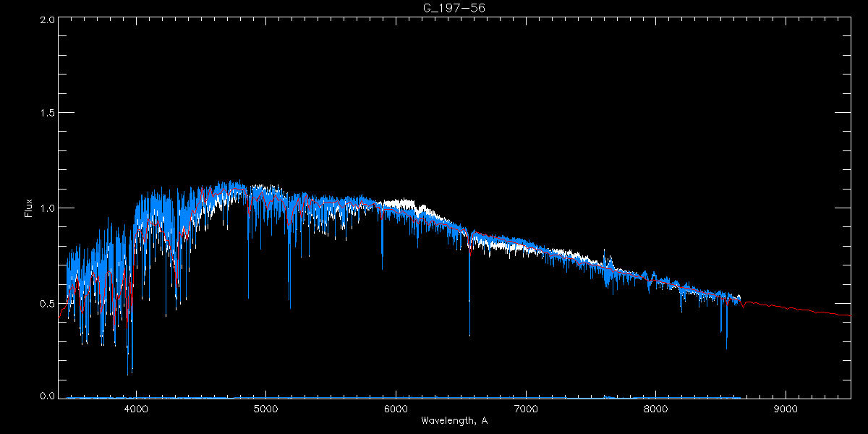The image size is (868, 434).
Task: Select the 0.5 flux tick label
Action: click(x=48, y=303)
